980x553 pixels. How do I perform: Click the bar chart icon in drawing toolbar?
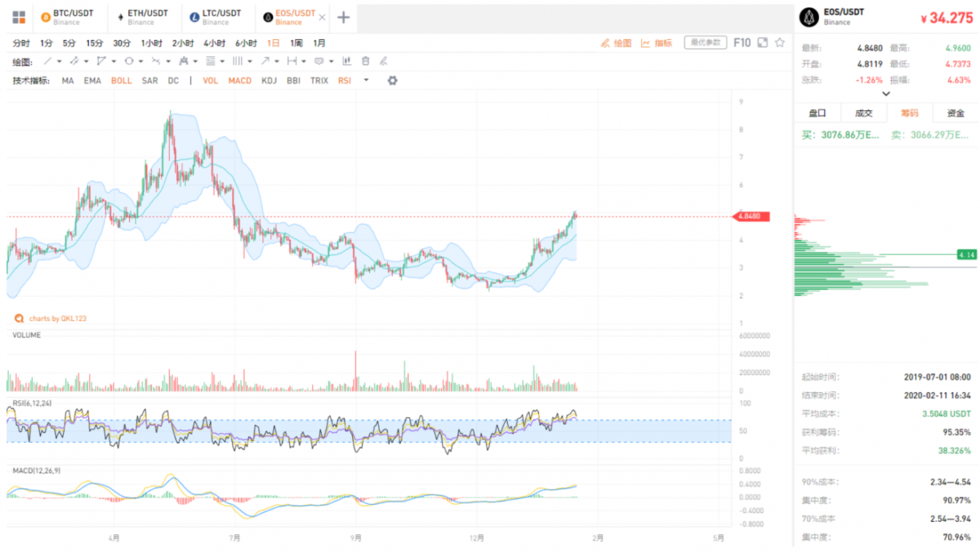point(346,60)
